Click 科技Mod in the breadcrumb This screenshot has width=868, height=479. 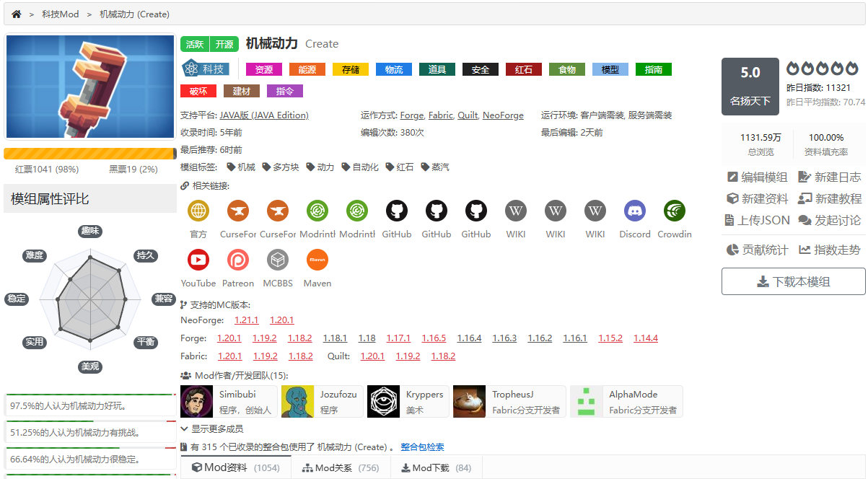point(61,14)
